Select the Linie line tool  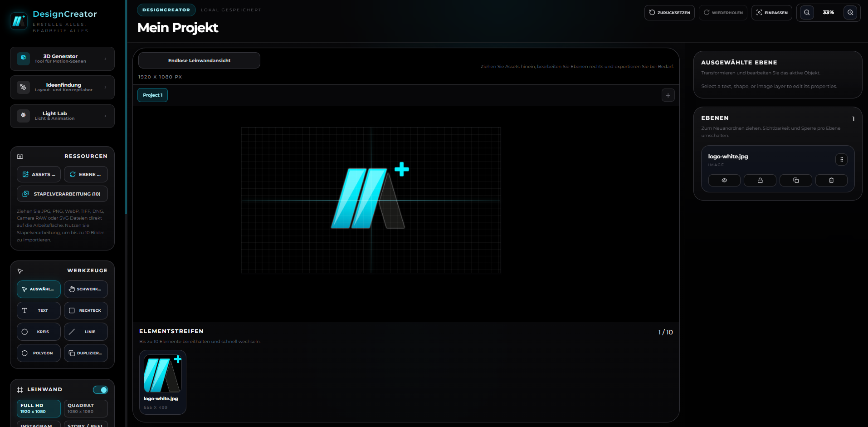(86, 332)
